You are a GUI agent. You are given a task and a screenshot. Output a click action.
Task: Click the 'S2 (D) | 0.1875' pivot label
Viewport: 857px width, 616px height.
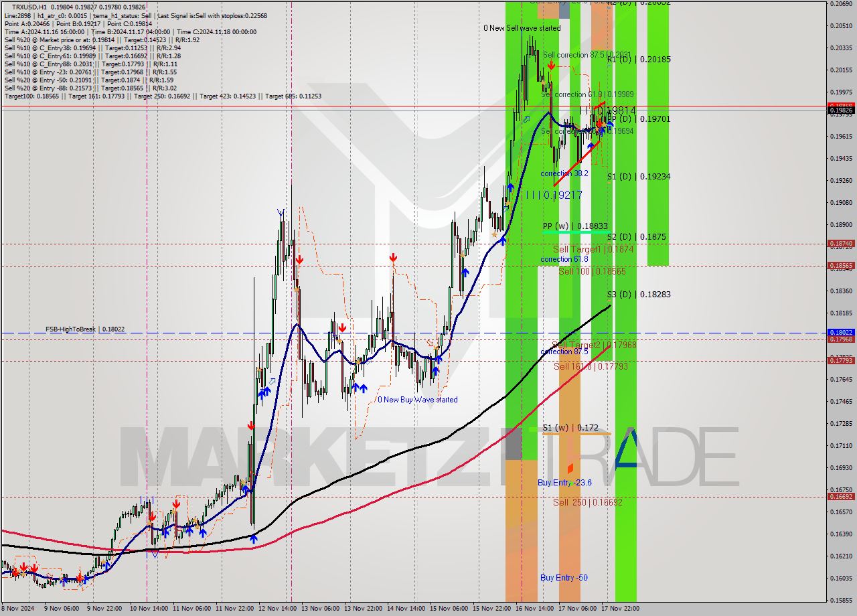pos(637,237)
